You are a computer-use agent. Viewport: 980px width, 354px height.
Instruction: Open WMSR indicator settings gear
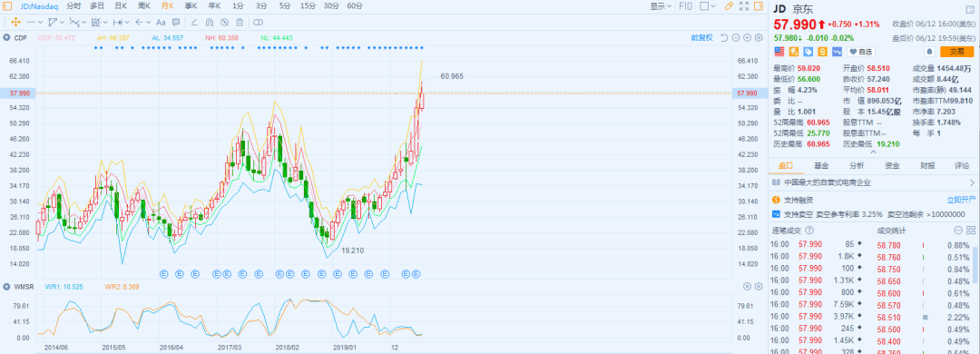(759, 287)
